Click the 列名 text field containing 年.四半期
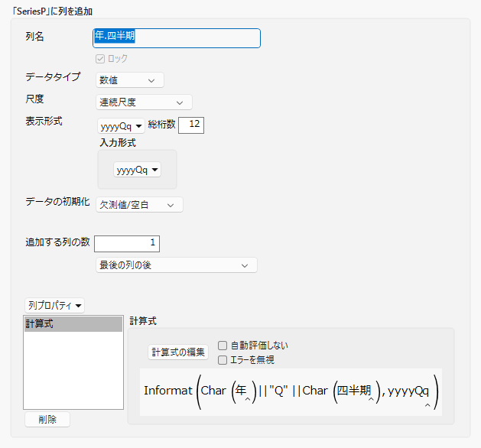Image resolution: width=481 pixels, height=448 pixels. (x=177, y=38)
